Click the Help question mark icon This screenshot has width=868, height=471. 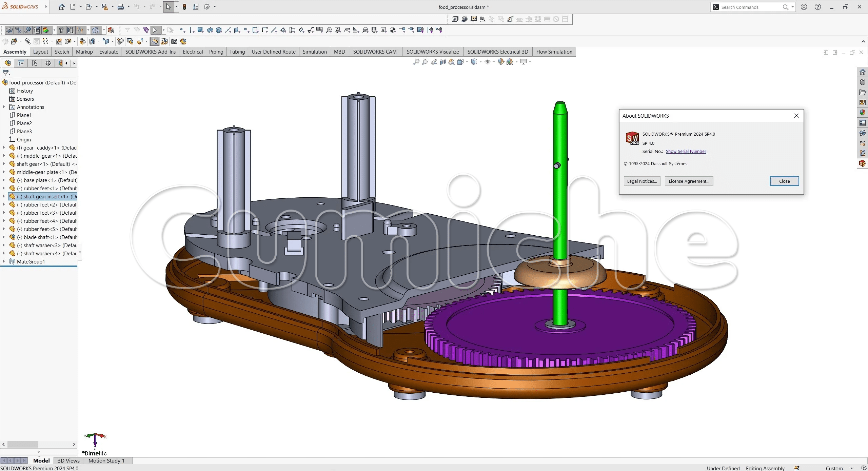pos(818,7)
